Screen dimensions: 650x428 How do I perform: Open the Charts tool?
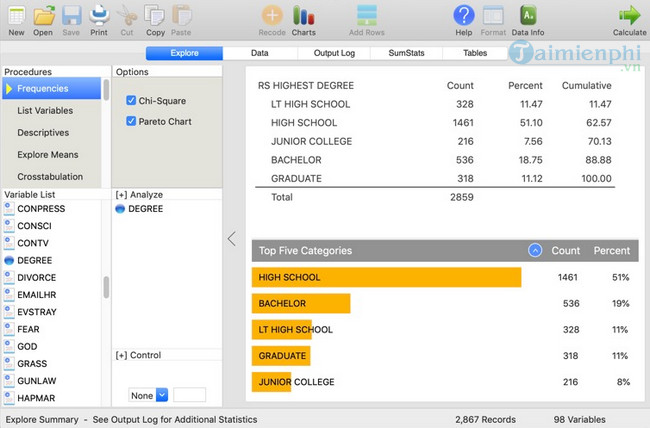(x=304, y=16)
